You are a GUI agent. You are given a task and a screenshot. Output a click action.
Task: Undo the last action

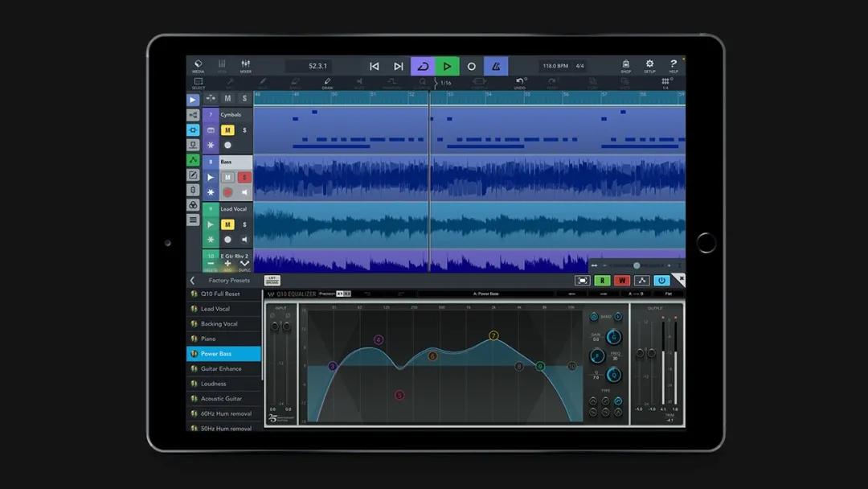520,83
